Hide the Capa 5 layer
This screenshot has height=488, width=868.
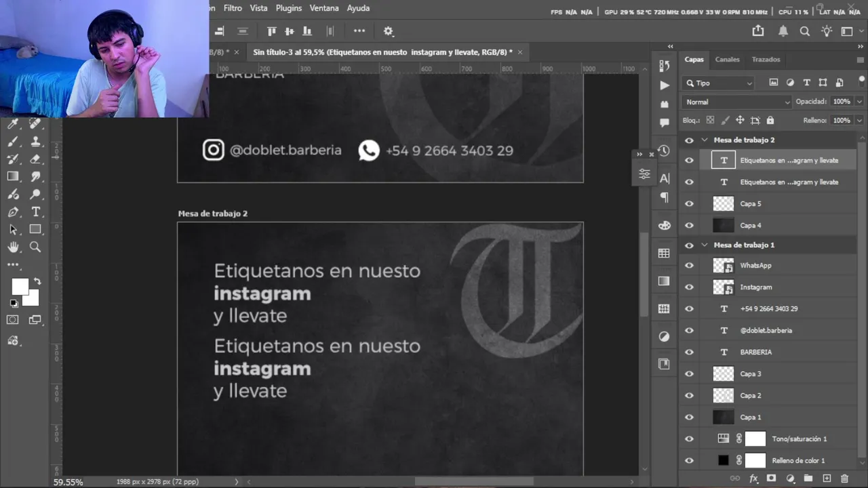tap(689, 203)
